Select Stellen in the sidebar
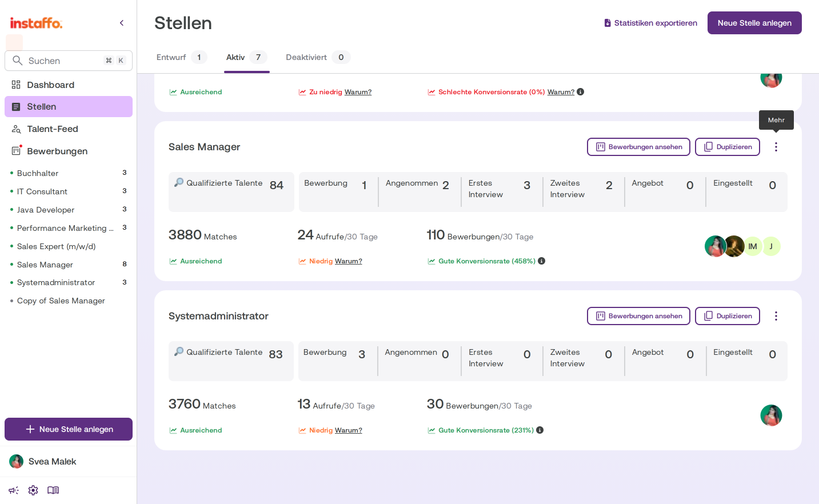Image resolution: width=819 pixels, height=504 pixels. (69, 107)
